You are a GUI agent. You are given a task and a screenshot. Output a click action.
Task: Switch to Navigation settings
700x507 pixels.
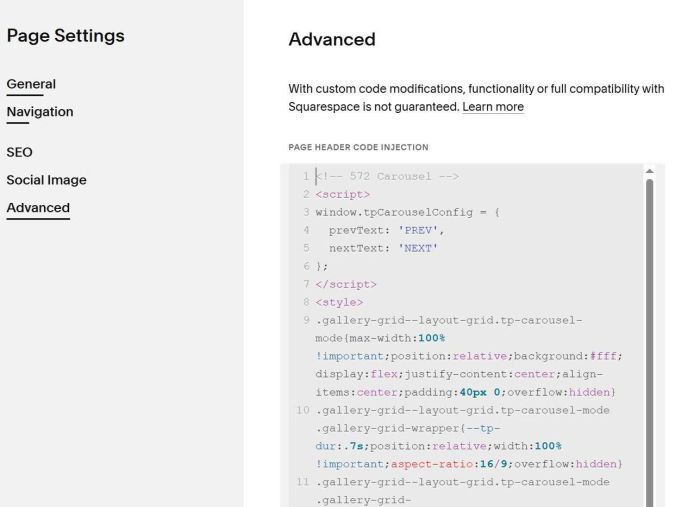coord(40,112)
